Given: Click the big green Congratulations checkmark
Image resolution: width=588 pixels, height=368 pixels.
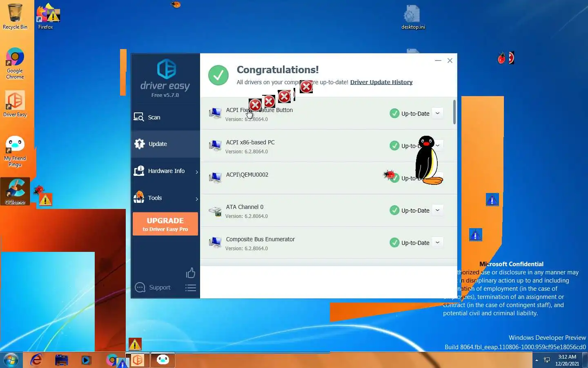Looking at the screenshot, I should click(218, 75).
